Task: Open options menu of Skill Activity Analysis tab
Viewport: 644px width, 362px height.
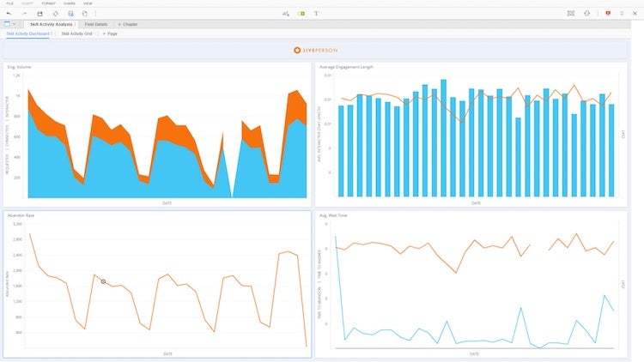Action: [76, 24]
